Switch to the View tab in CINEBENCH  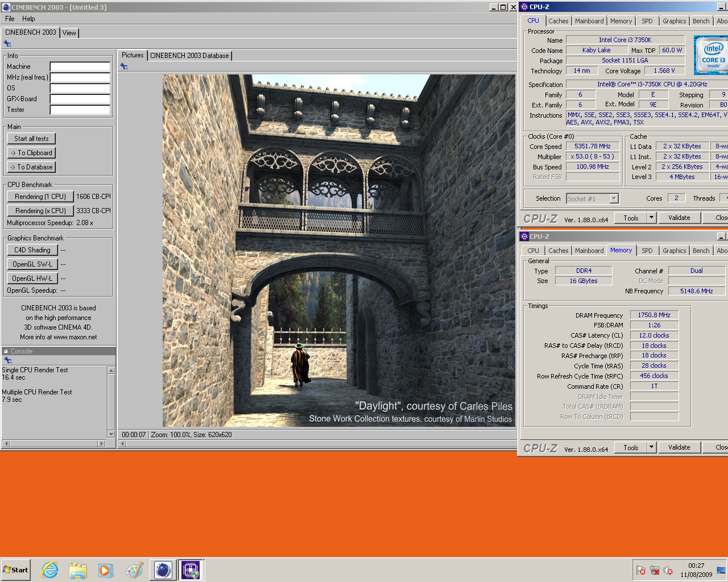click(69, 33)
